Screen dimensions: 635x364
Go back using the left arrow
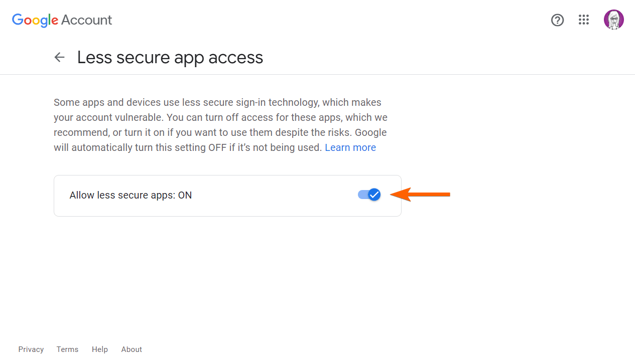click(x=60, y=58)
